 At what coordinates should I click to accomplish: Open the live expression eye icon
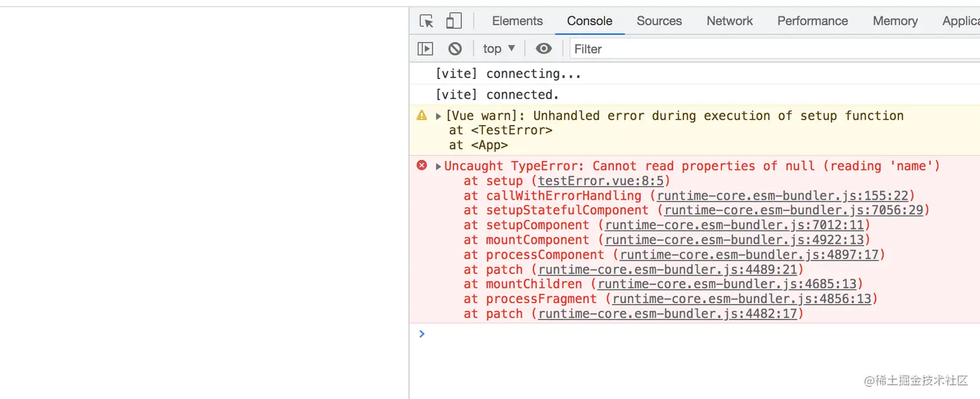pos(544,49)
